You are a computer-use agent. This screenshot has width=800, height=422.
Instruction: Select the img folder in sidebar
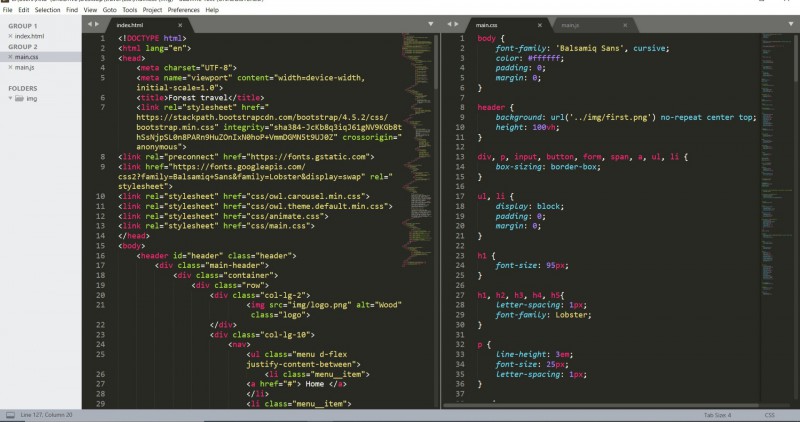tap(32, 98)
